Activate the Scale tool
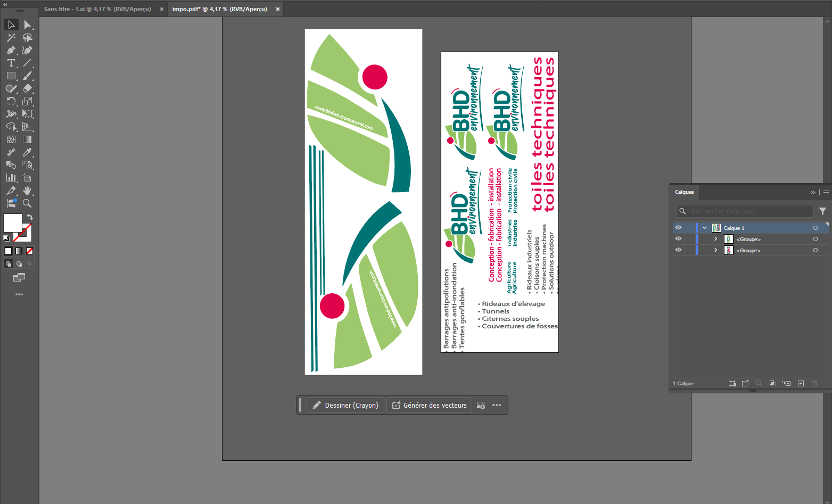 27,101
